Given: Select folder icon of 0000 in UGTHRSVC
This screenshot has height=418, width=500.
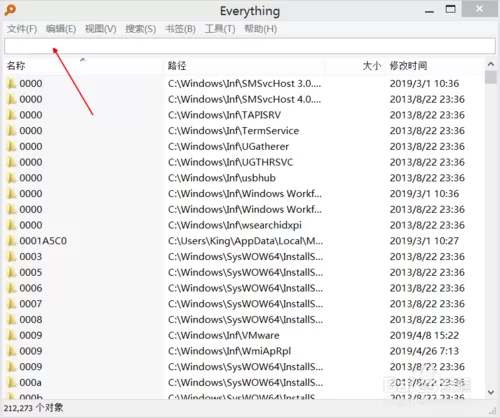Looking at the screenshot, I should tap(12, 162).
